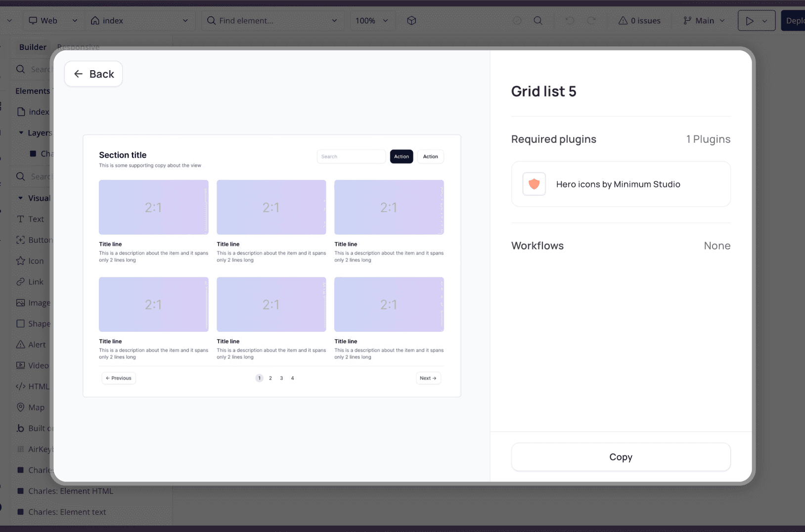Click the 0 issues warning indicator
Image resolution: width=805 pixels, height=532 pixels.
[639, 21]
